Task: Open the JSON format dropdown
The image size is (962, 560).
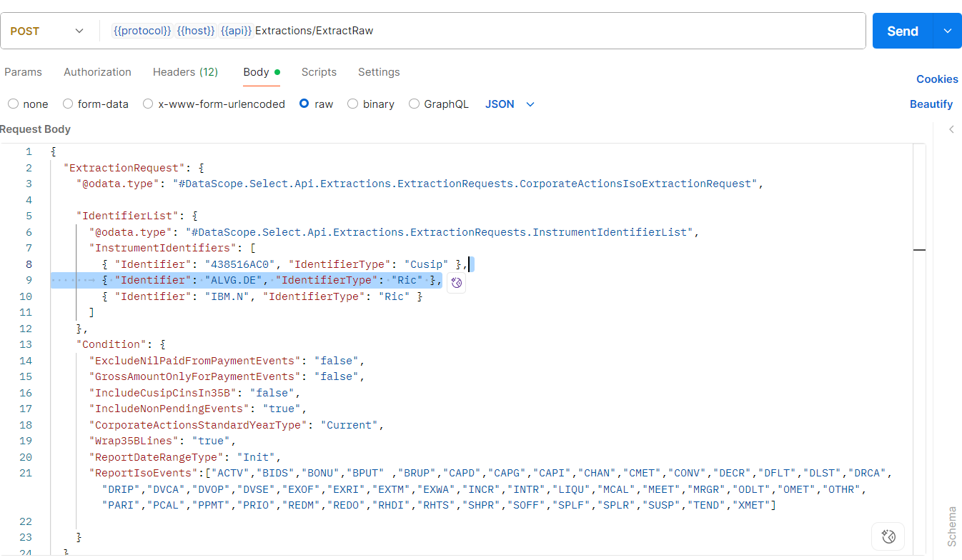Action: tap(510, 104)
